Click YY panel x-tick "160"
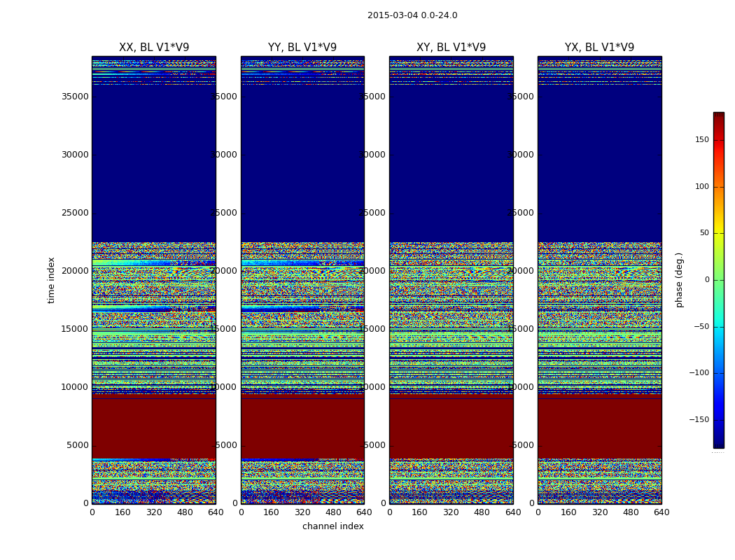Viewport: 735px width, 560px height. (x=272, y=512)
